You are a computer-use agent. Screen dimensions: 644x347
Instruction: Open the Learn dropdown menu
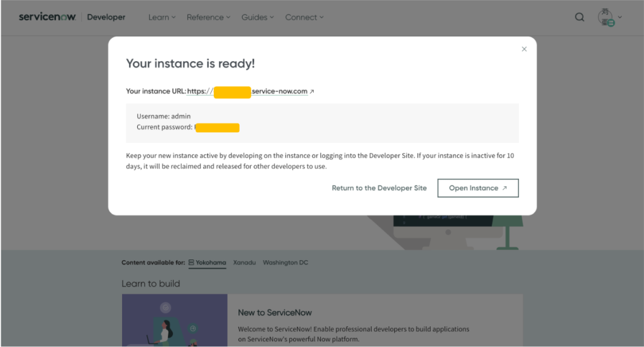pos(162,17)
